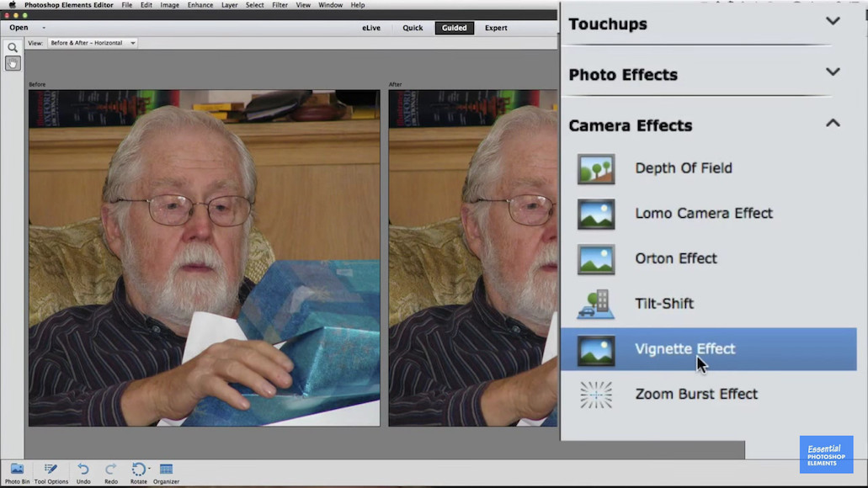Image resolution: width=868 pixels, height=488 pixels.
Task: Open the Layer menu
Action: [x=229, y=5]
